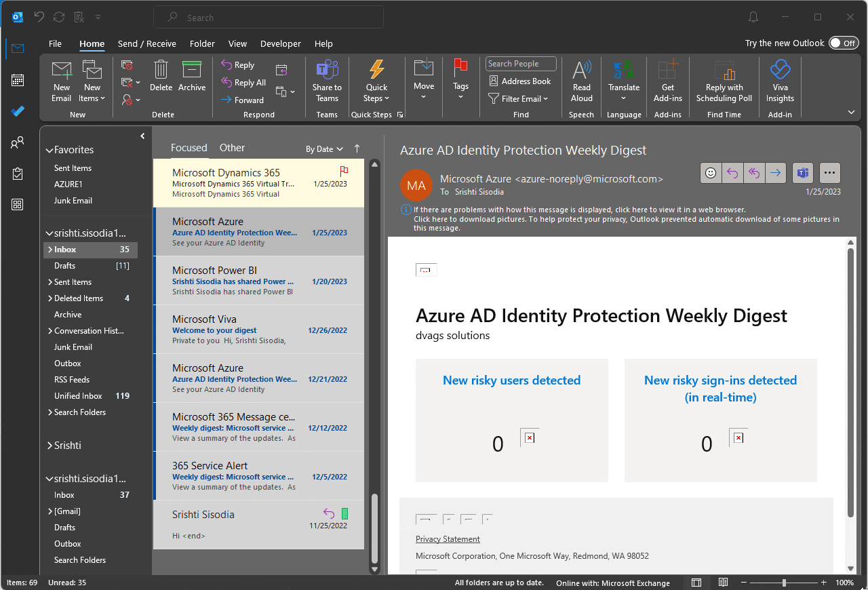Click zoom out minus button
868x590 pixels.
(745, 583)
